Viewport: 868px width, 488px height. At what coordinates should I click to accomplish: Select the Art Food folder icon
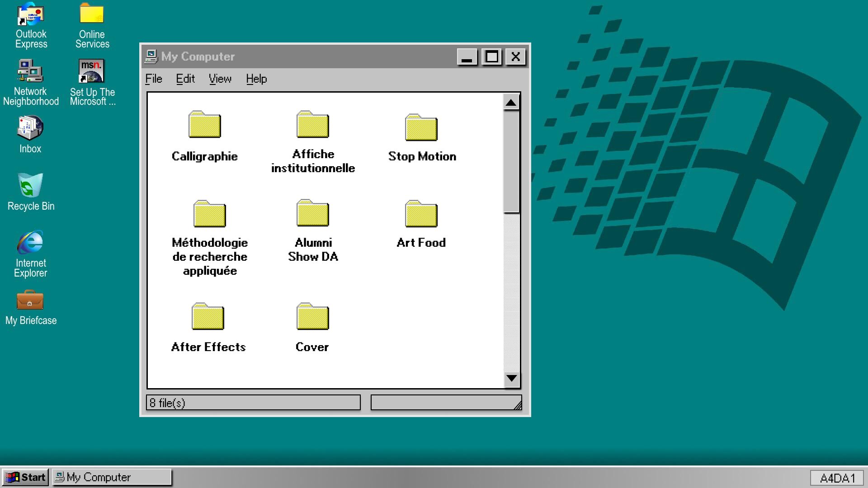(x=421, y=214)
